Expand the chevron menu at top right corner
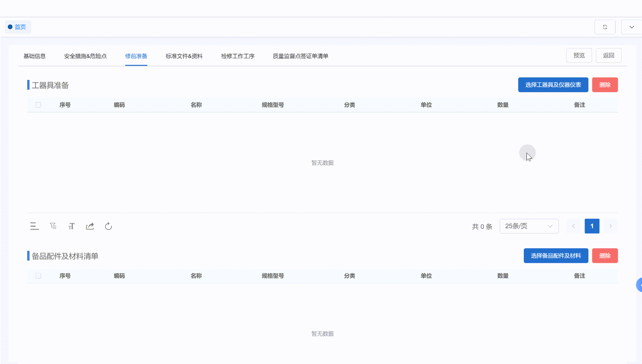The width and height of the screenshot is (642, 364). point(632,27)
